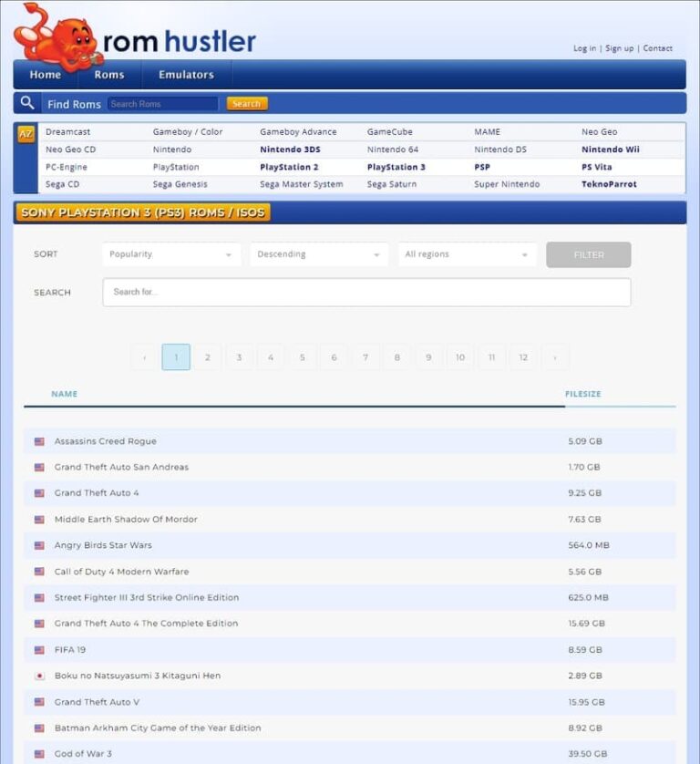Open the Nintendo Wii platform link
700x764 pixels.
611,150
